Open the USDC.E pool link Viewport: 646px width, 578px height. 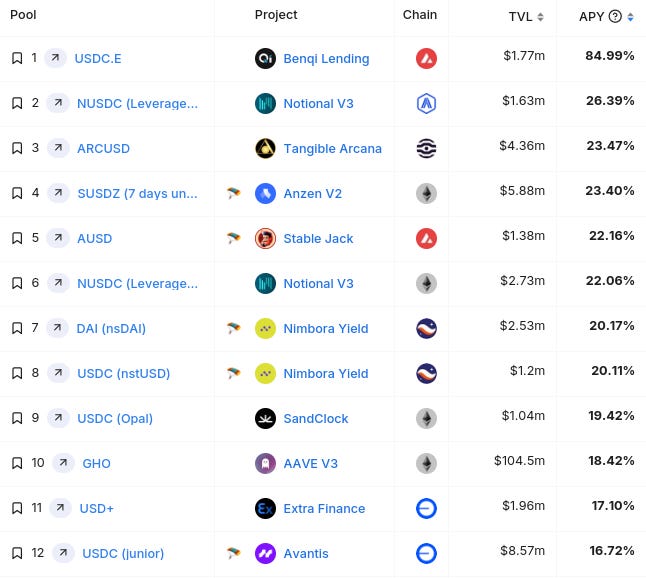[98, 59]
